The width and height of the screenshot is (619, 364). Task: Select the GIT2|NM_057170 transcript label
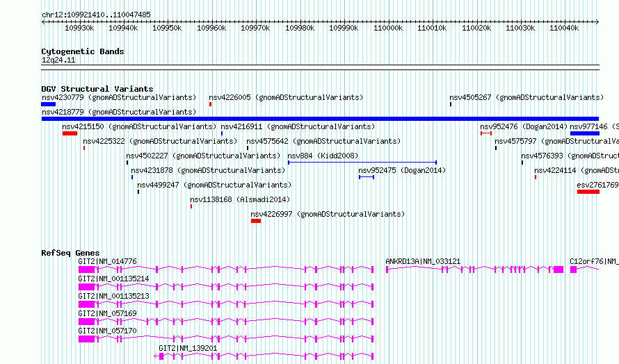click(x=107, y=331)
